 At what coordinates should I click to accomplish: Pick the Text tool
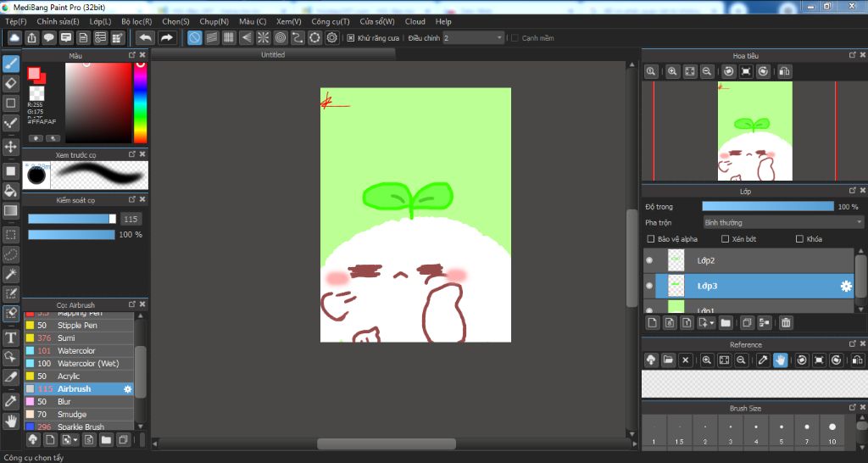point(11,337)
